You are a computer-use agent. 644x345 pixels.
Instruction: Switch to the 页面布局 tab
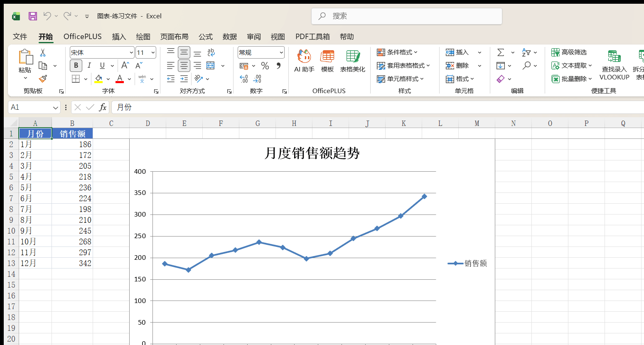coord(175,37)
